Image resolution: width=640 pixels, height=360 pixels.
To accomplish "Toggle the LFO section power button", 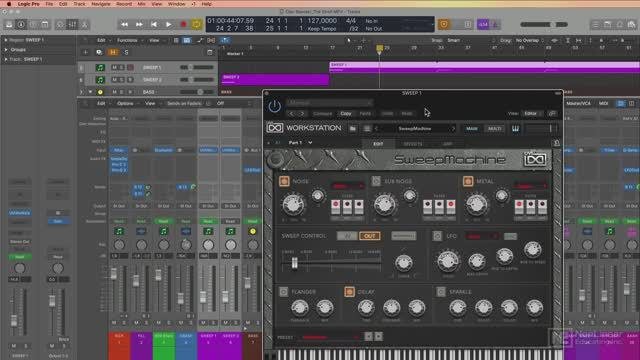I will pyautogui.click(x=437, y=236).
